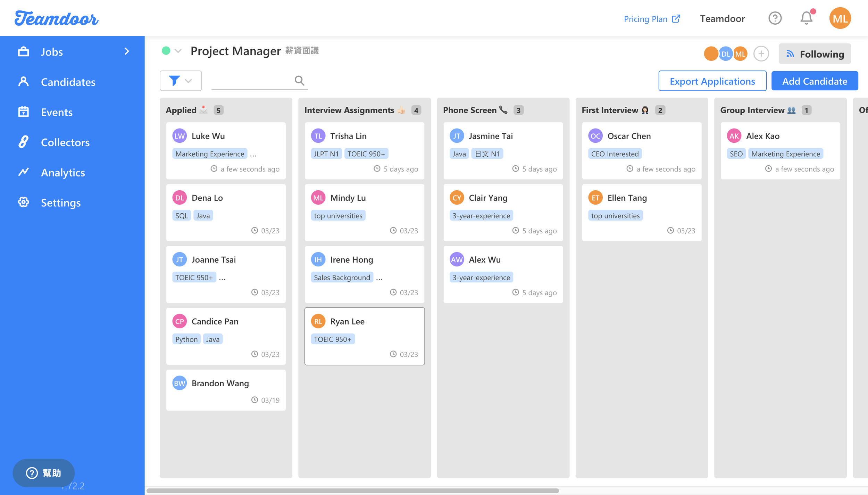Go to Candidates in sidebar
The image size is (868, 495).
(x=68, y=82)
